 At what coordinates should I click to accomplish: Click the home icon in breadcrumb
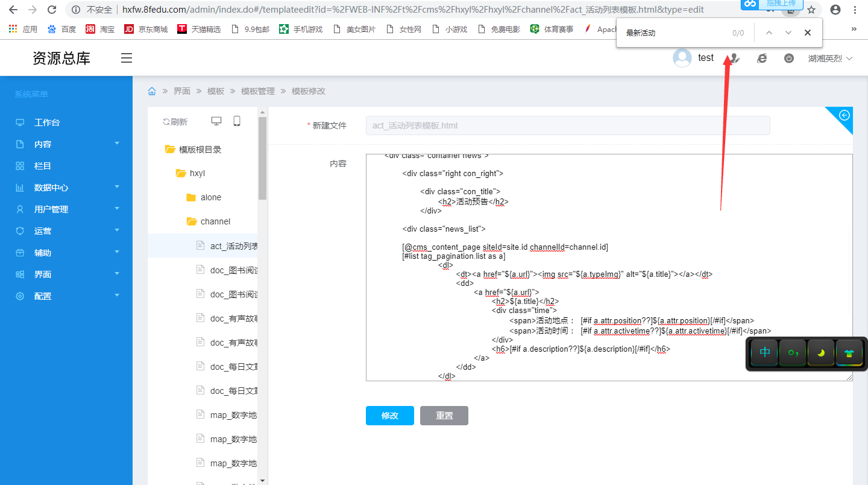coord(152,91)
